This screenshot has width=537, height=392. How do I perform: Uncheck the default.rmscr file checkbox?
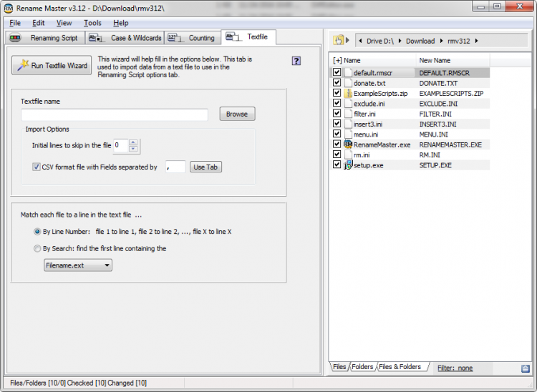click(x=337, y=72)
